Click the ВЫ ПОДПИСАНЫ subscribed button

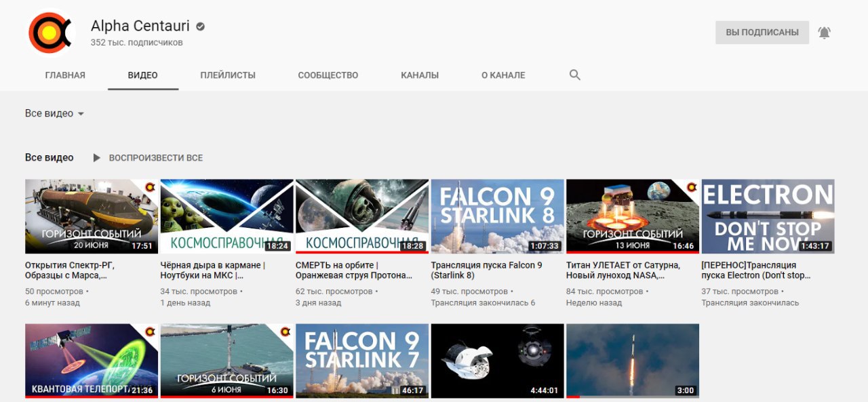coord(762,33)
